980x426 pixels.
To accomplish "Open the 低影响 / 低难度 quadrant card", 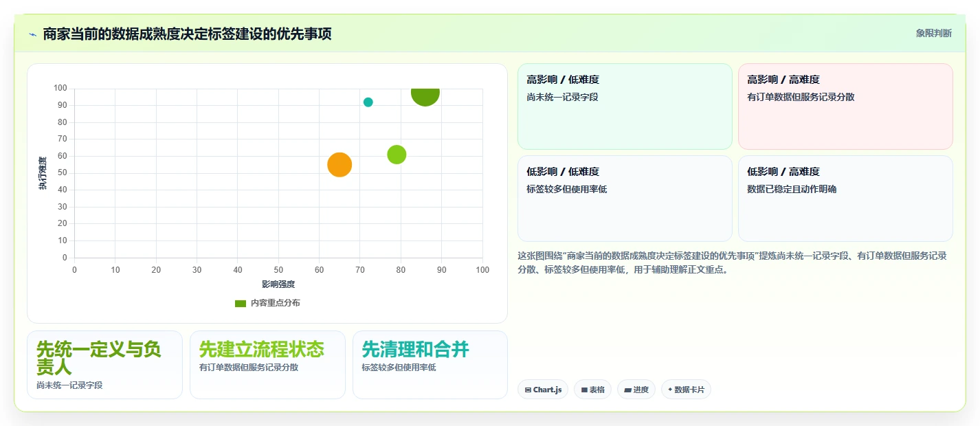I will pyautogui.click(x=625, y=199).
